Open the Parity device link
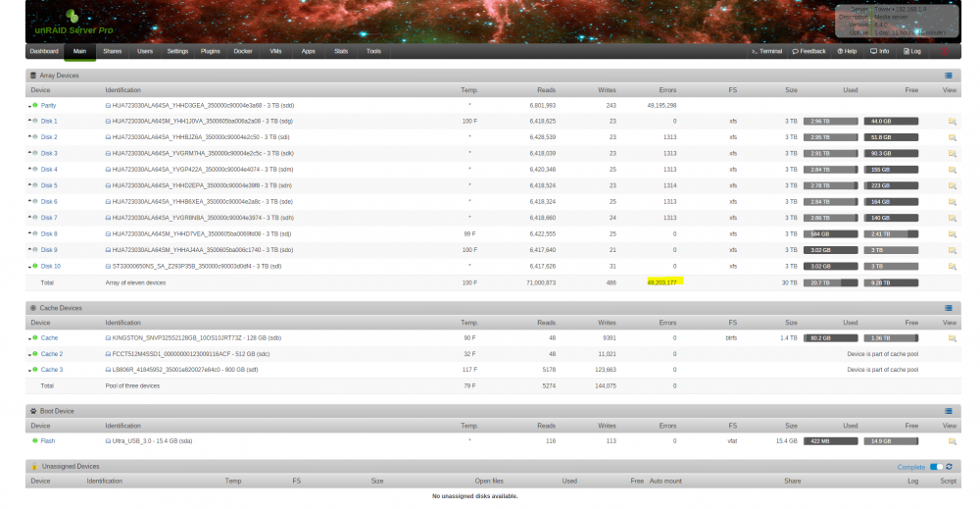 point(48,106)
